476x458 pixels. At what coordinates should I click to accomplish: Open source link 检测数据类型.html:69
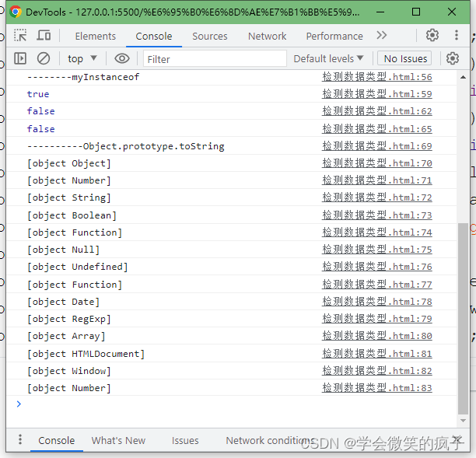[x=376, y=146]
